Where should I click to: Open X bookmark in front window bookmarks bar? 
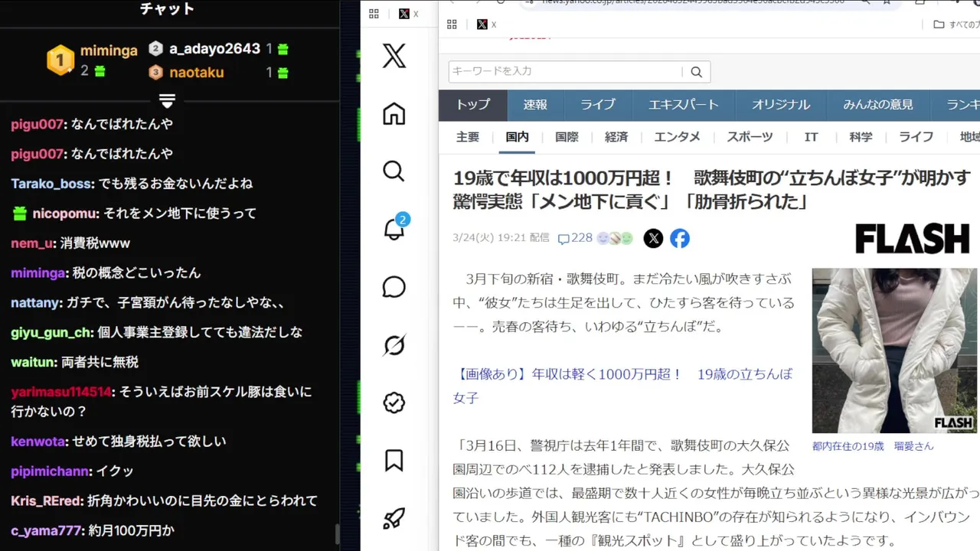coord(486,24)
